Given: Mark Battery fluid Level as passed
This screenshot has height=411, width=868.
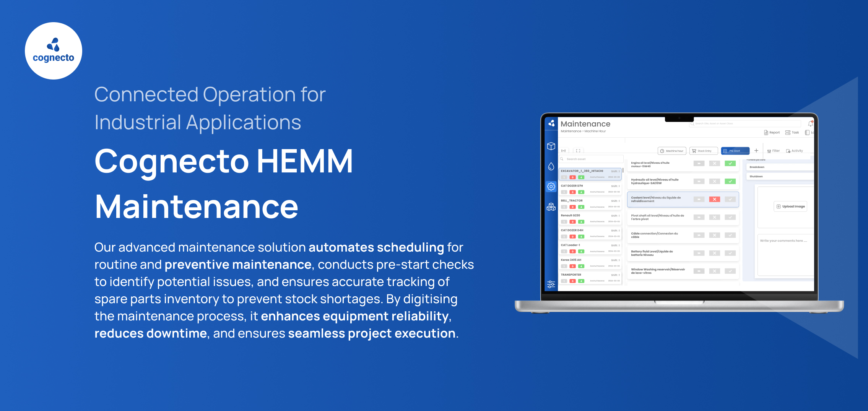Looking at the screenshot, I should coord(730,253).
